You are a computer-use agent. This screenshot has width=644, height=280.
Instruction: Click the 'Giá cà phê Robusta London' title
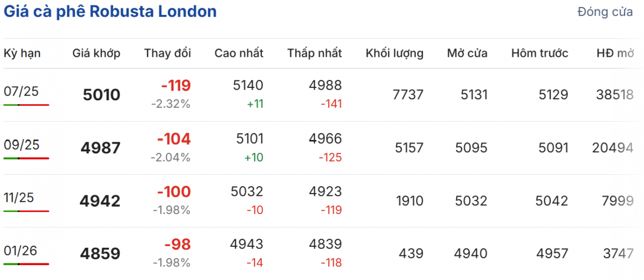[x=110, y=12]
